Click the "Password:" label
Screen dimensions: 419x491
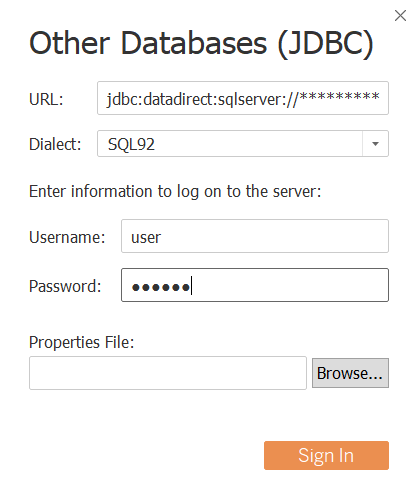click(x=65, y=286)
